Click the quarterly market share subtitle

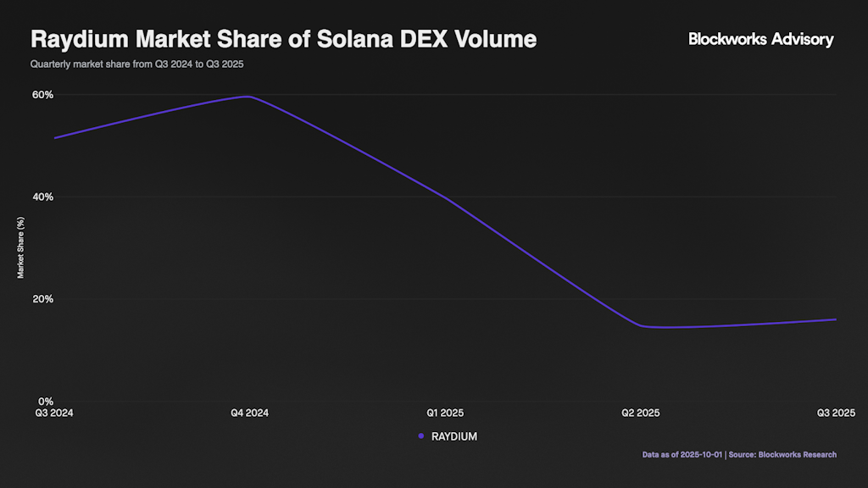click(x=142, y=64)
